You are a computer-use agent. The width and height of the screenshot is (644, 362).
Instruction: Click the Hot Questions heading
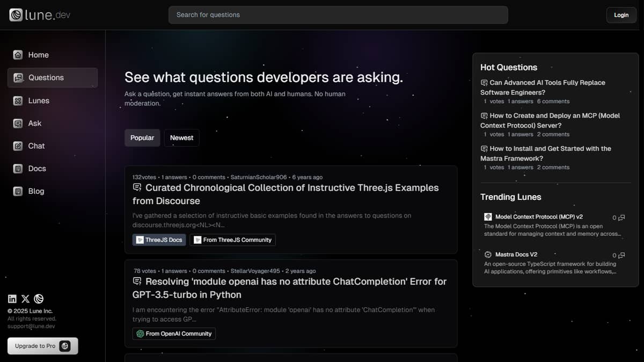pos(509,67)
